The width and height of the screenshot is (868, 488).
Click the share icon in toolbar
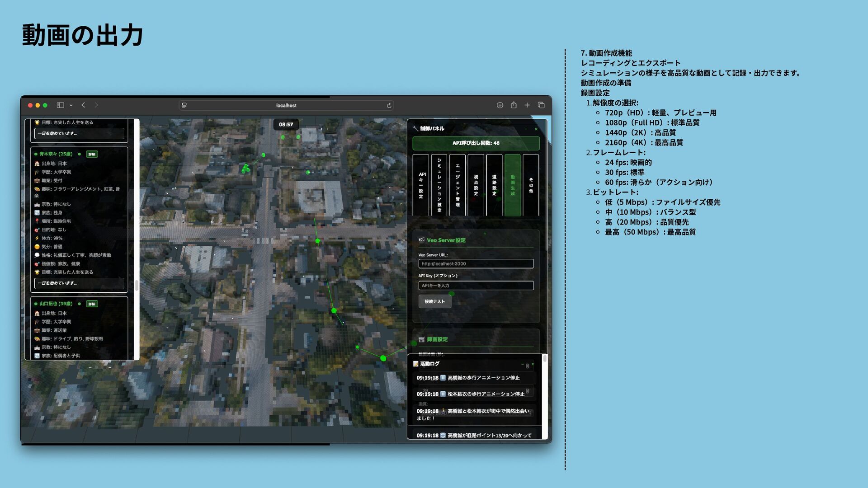click(x=514, y=105)
